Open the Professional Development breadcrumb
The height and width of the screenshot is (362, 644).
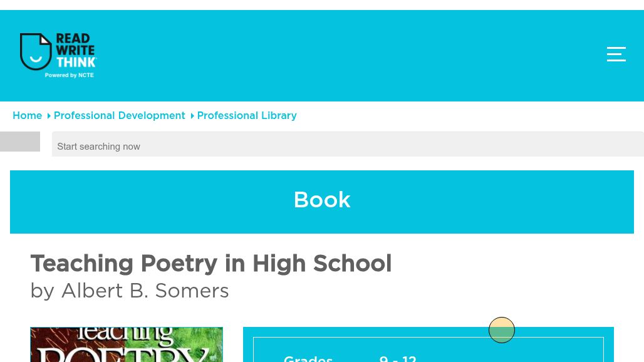[119, 116]
